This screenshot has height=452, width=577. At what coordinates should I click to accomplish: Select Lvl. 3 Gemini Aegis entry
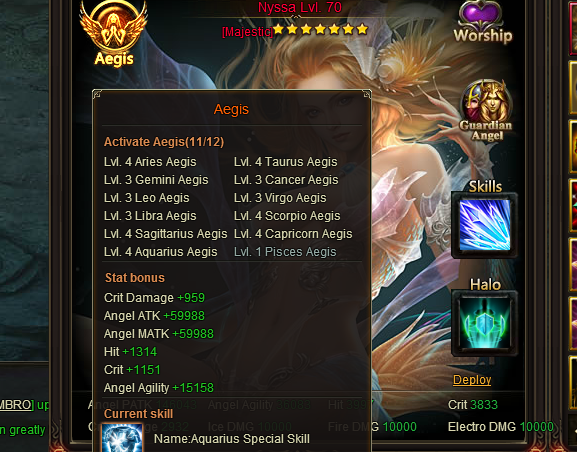pos(156,180)
